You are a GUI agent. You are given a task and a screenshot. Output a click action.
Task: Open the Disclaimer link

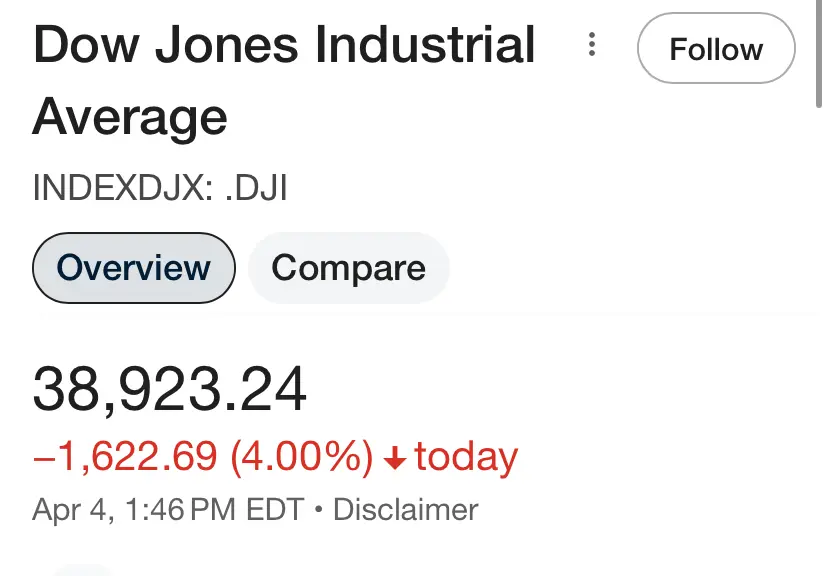(x=405, y=510)
